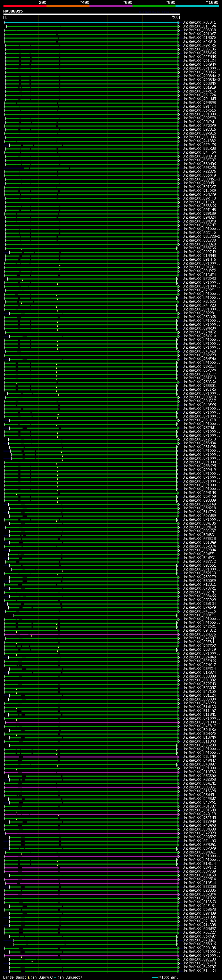Viewport: 222px width, 980px height.
Task: Select hit label UniRef100_C6G238
Action: pos(199,745)
